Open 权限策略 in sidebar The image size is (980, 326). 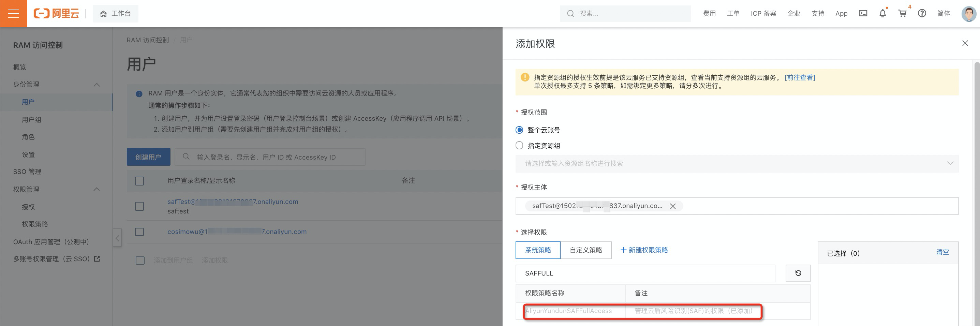(35, 224)
